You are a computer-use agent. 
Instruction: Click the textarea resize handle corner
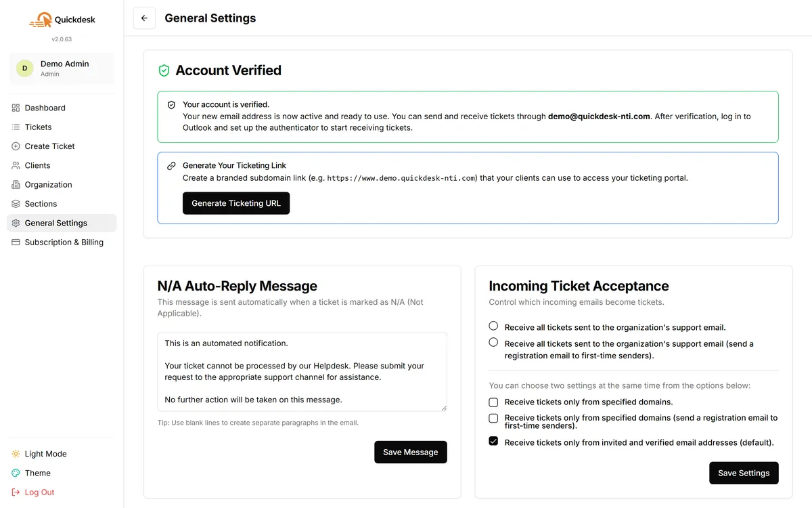pos(443,407)
